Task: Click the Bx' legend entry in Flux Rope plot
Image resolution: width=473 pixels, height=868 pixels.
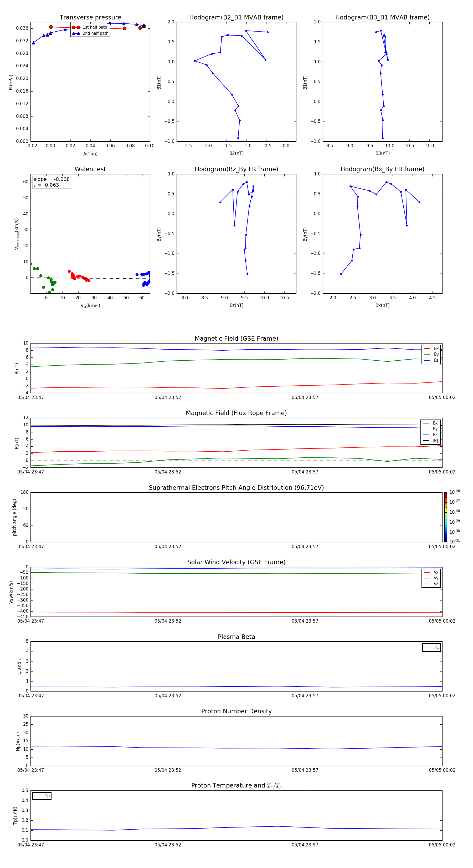Action: point(431,423)
